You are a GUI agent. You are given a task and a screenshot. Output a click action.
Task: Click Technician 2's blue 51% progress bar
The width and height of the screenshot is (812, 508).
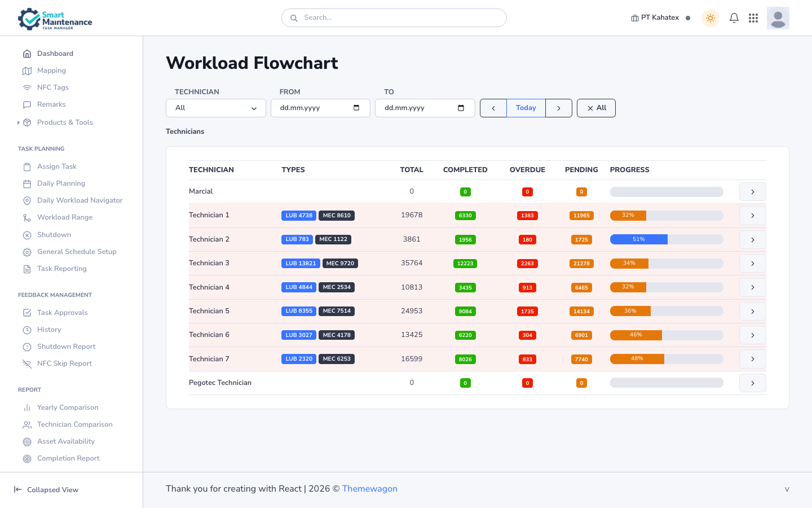[638, 239]
